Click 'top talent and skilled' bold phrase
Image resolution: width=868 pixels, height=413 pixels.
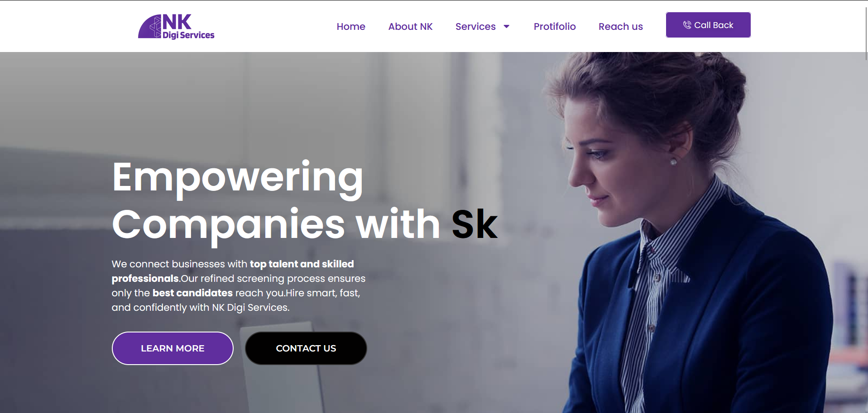point(302,264)
